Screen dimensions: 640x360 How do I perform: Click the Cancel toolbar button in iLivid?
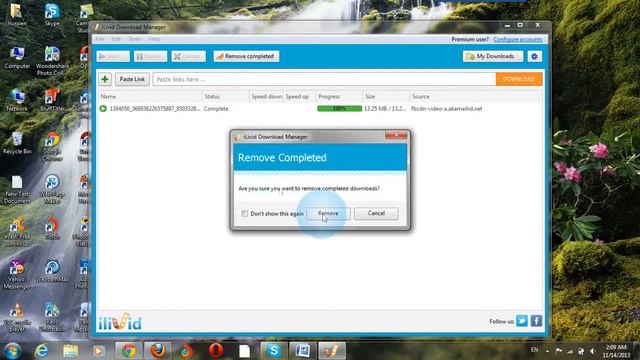188,56
